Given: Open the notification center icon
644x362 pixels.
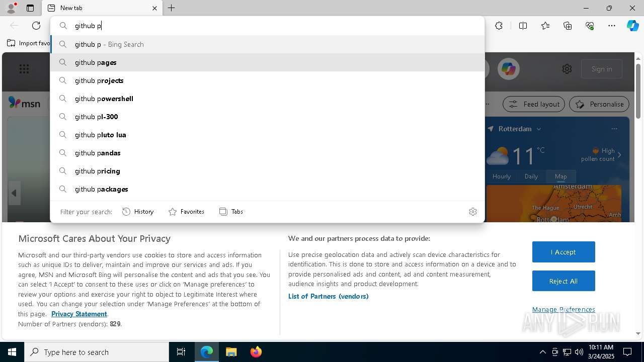Looking at the screenshot, I should [627, 352].
